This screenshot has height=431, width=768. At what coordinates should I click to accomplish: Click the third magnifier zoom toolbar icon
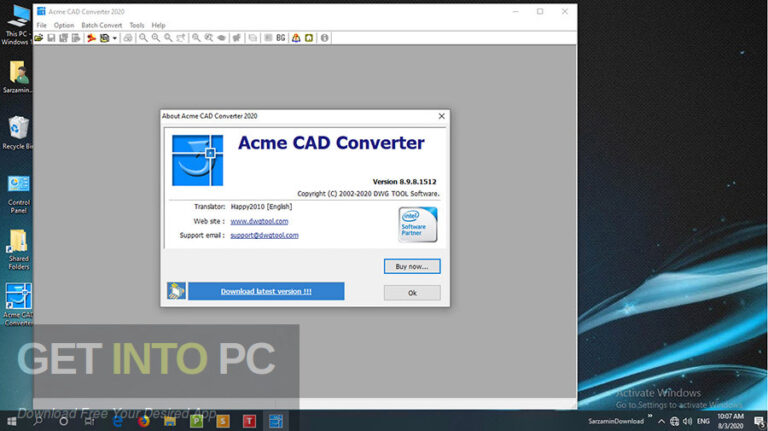coord(168,38)
